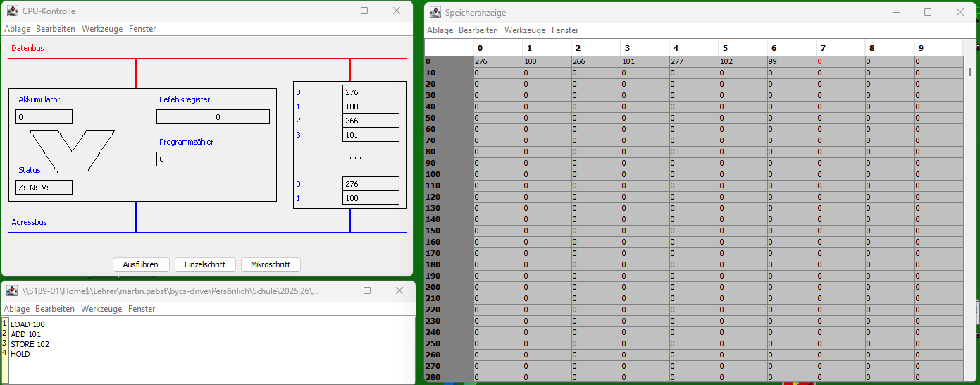Screen dimensions: 980x385
Task: Open Ablage menu in CPU-Kontrolle
Action: [17, 29]
